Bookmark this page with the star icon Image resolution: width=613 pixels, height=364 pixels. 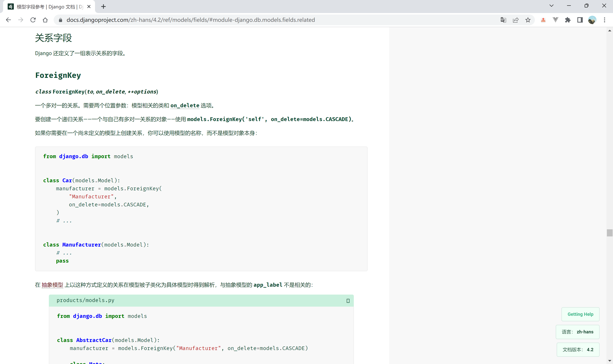(x=528, y=20)
